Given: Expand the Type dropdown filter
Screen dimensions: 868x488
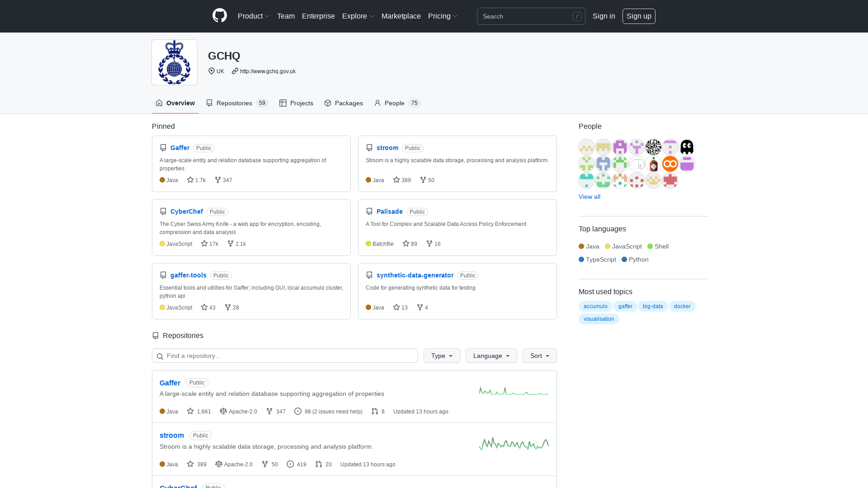Looking at the screenshot, I should [442, 356].
